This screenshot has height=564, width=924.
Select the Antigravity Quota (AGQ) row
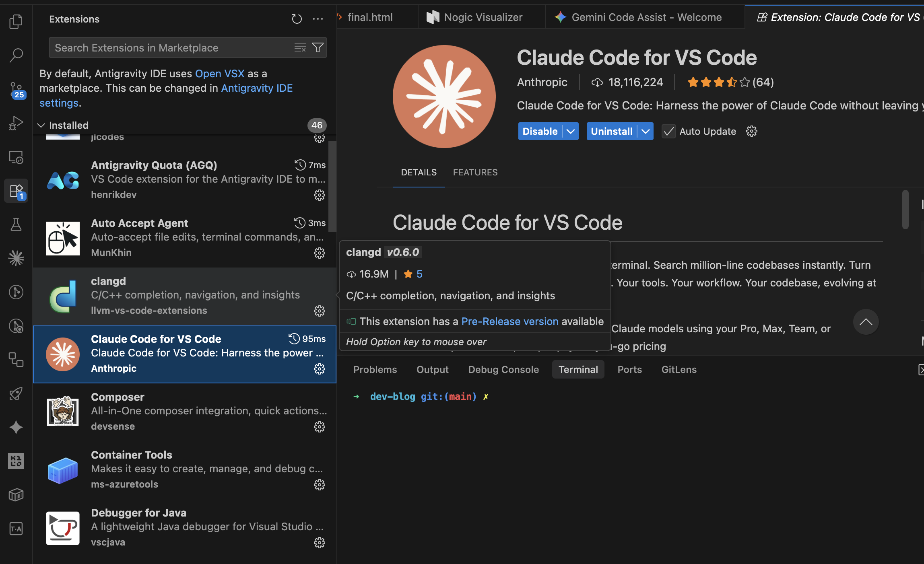click(185, 181)
